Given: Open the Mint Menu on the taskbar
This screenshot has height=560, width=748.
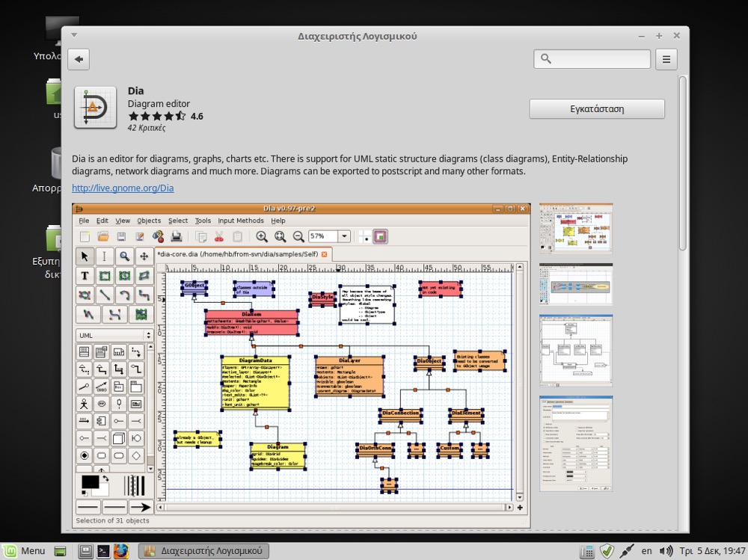Looking at the screenshot, I should click(x=25, y=551).
